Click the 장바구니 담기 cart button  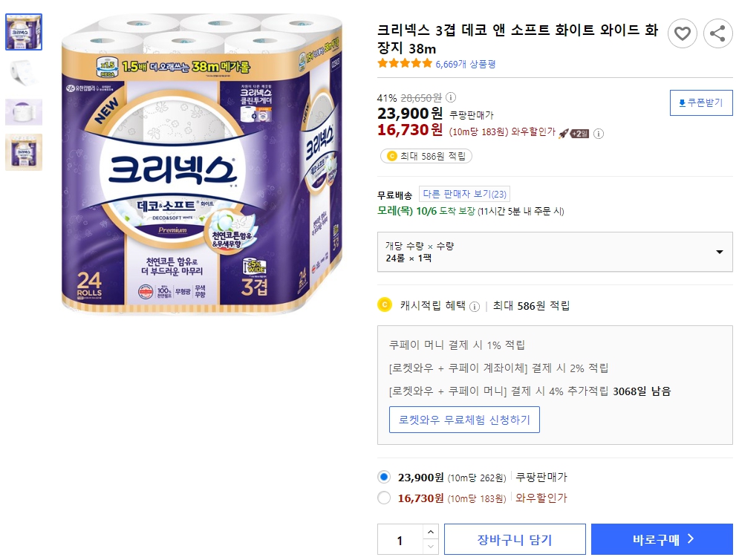514,538
